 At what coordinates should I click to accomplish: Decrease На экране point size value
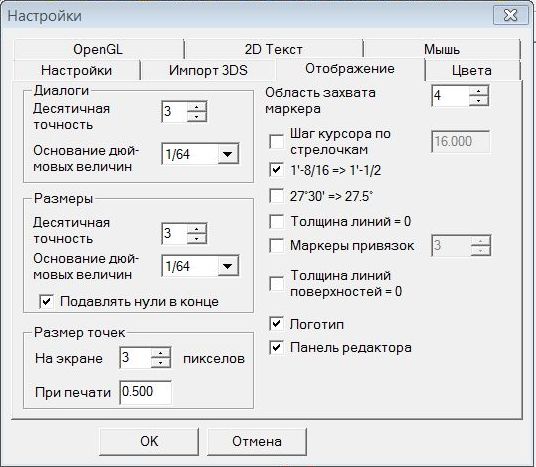coord(161,363)
